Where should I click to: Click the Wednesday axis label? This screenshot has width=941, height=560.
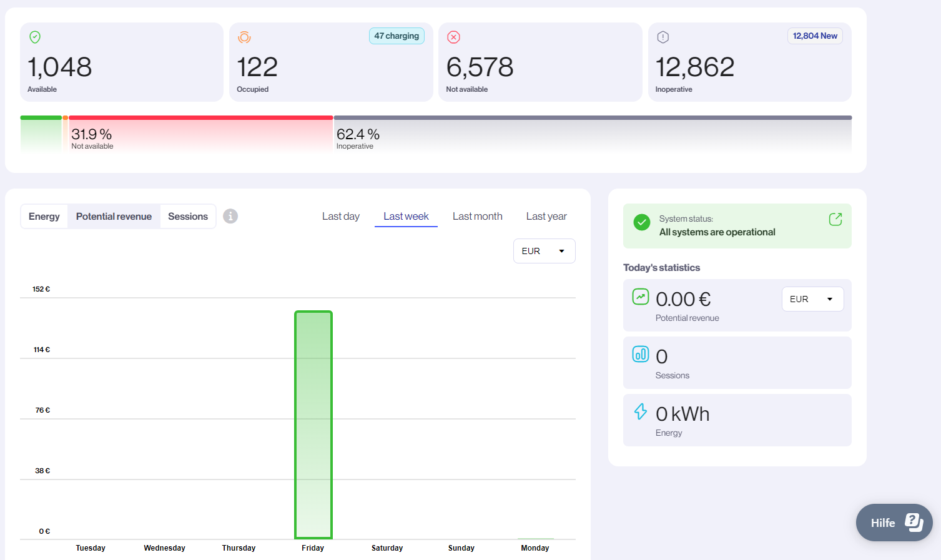165,548
